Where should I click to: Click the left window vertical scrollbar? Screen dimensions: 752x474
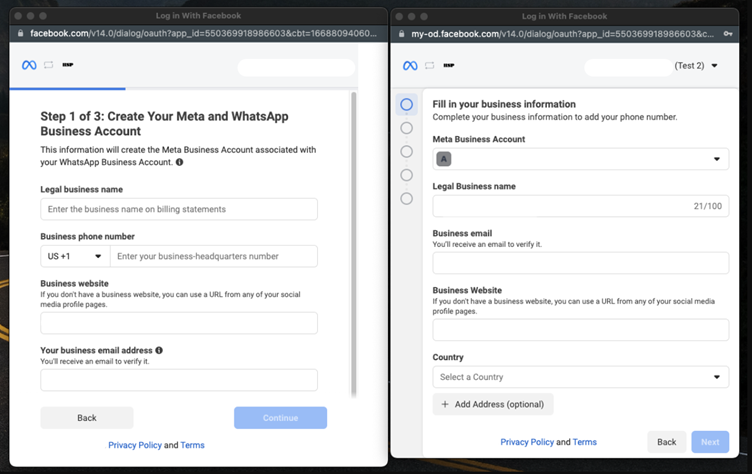coord(354,244)
